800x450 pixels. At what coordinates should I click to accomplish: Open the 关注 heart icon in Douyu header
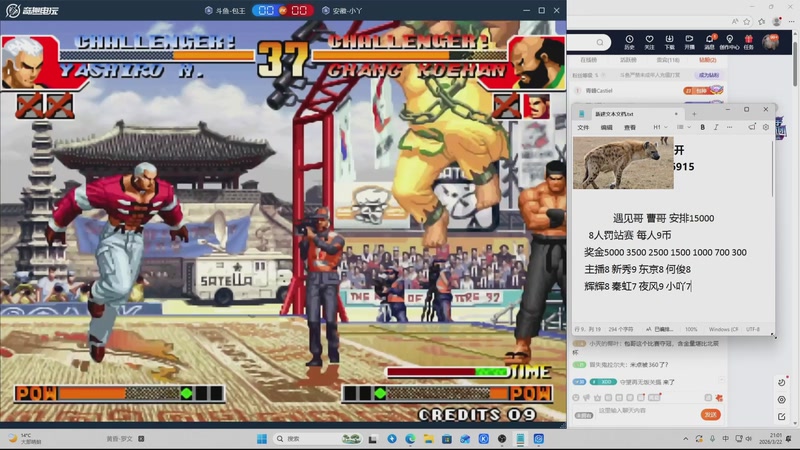[649, 42]
